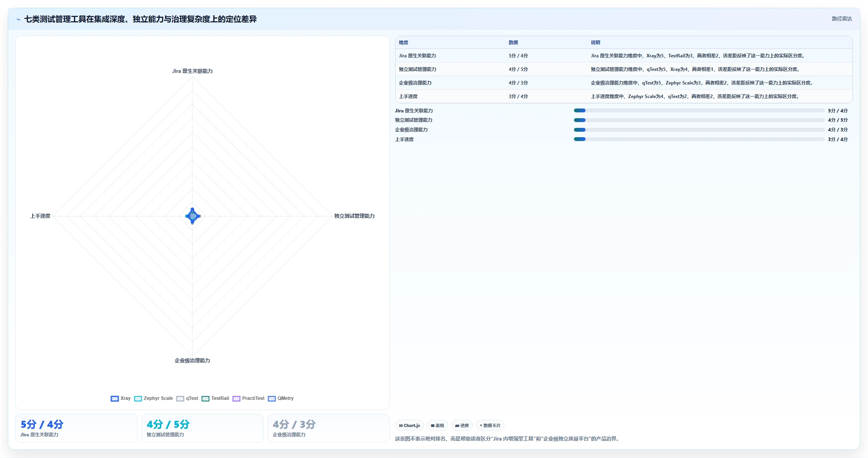The height and width of the screenshot is (458, 868).
Task: Toggle the QMetry legend entry
Action: coord(281,398)
